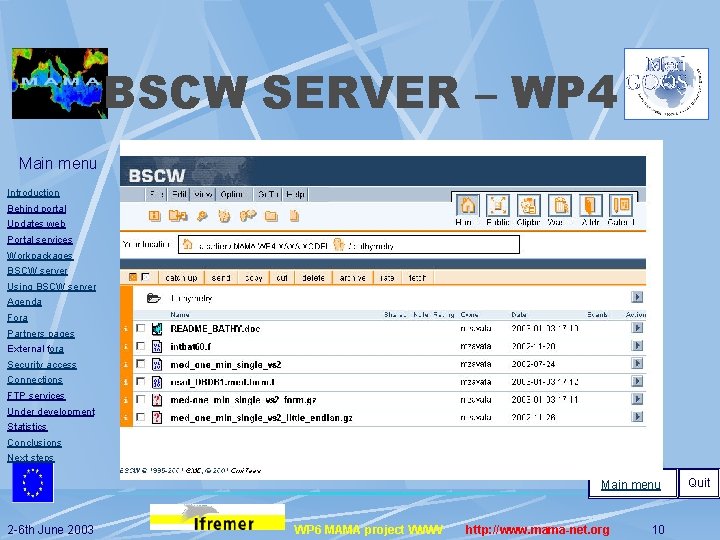Viewport: 720px width, 540px height.
Task: Click the info icon beside README_BATHY.doc
Action: 126,329
